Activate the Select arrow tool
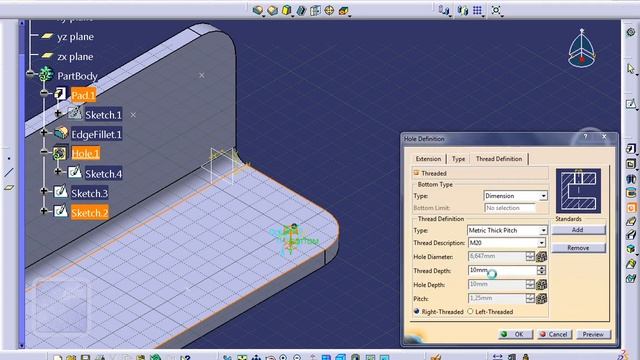This screenshot has width=640, height=360. 631,69
